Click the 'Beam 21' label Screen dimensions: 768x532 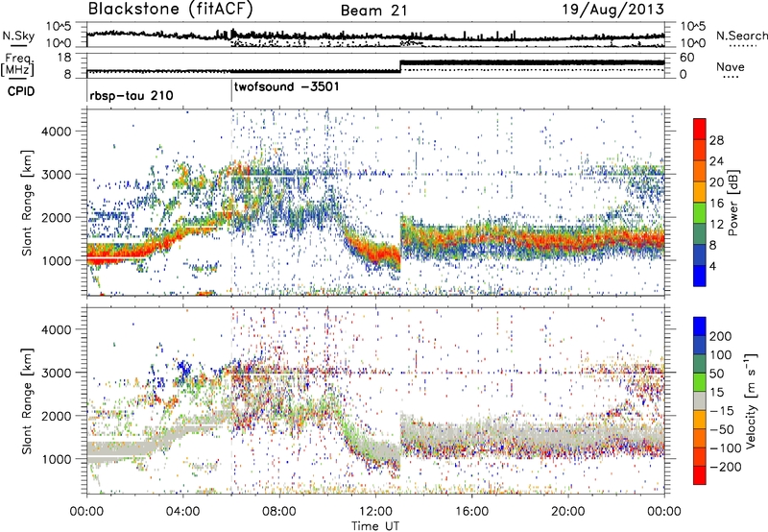point(374,11)
